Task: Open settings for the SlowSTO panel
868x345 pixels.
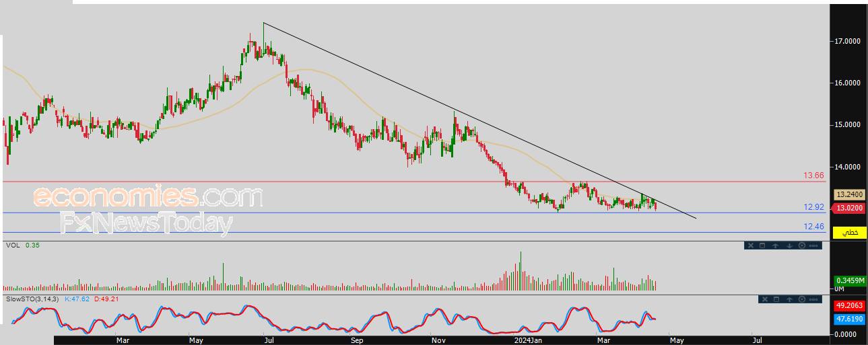Action: click(x=802, y=299)
